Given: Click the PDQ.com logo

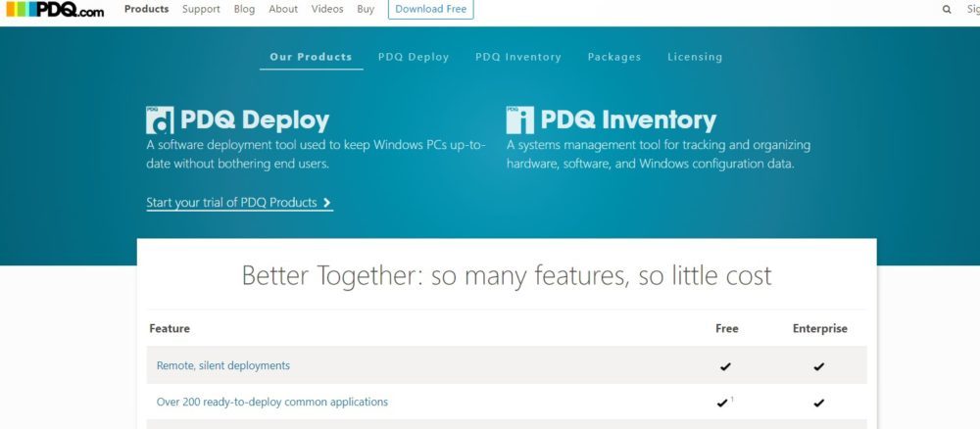Looking at the screenshot, I should [54, 10].
